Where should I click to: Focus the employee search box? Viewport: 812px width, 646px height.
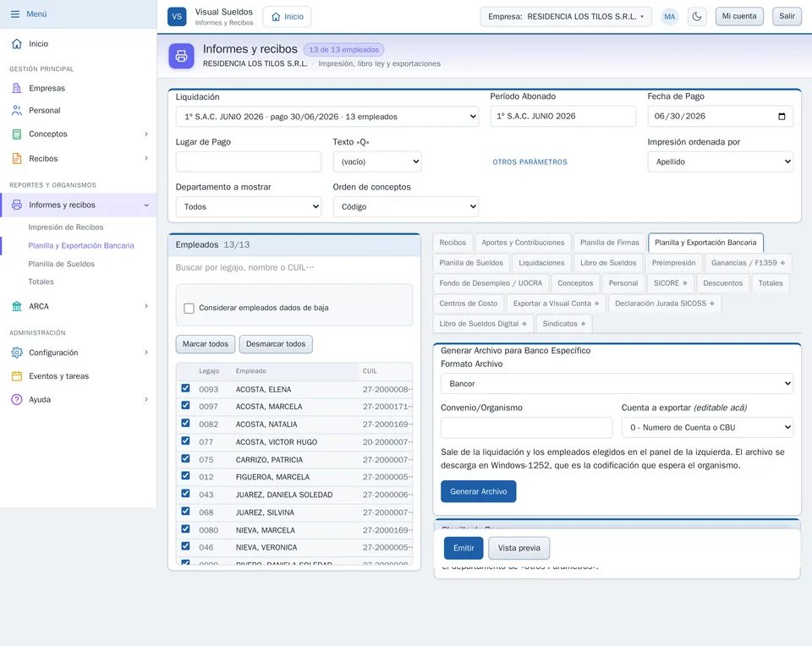point(294,267)
